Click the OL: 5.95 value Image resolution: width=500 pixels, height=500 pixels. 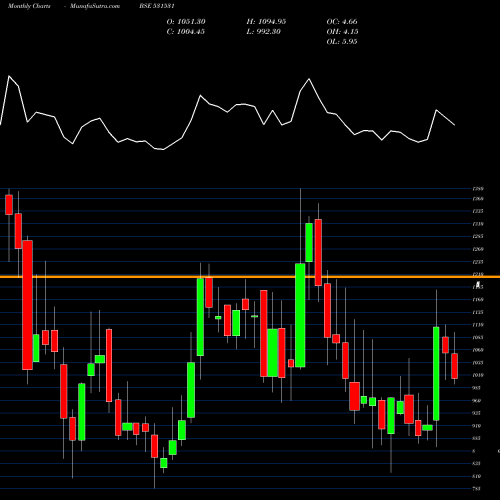coord(342,42)
